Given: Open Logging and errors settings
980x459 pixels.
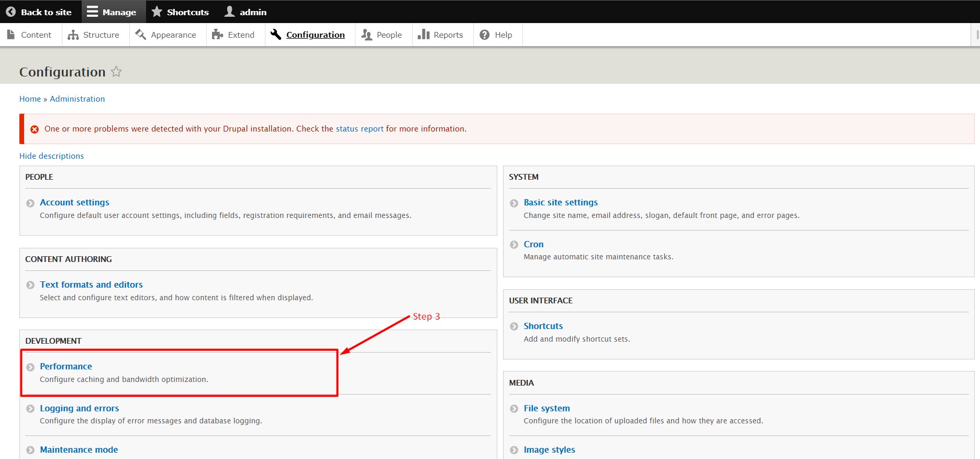Looking at the screenshot, I should pos(80,408).
